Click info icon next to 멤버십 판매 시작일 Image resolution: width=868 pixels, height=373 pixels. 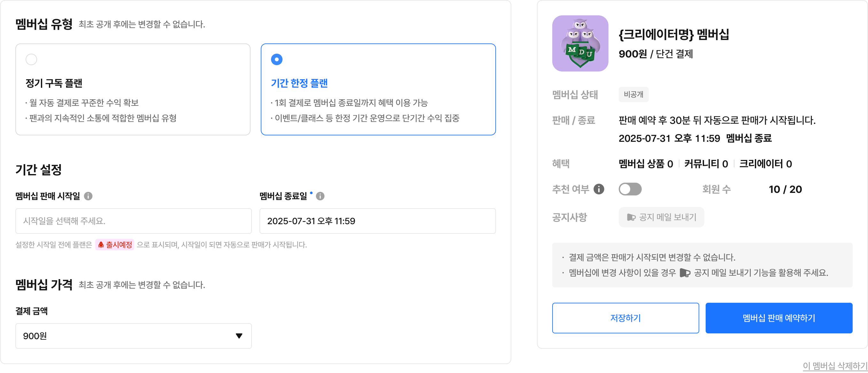88,196
